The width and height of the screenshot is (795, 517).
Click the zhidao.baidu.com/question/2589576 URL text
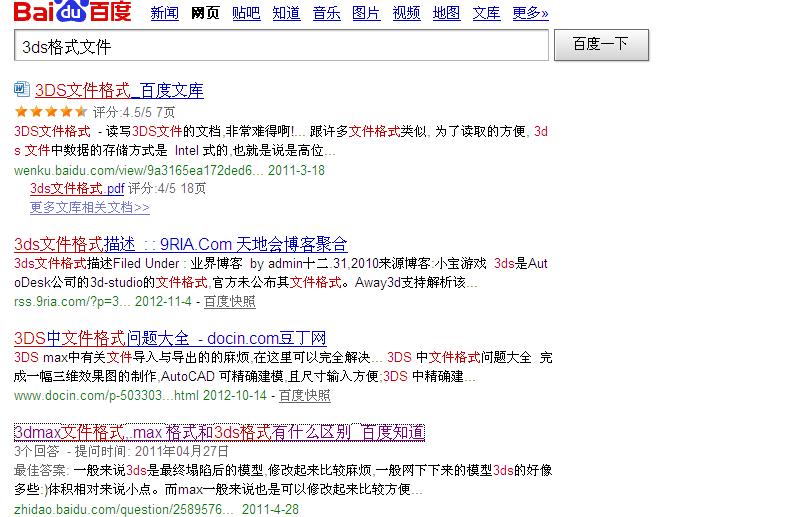coord(124,509)
